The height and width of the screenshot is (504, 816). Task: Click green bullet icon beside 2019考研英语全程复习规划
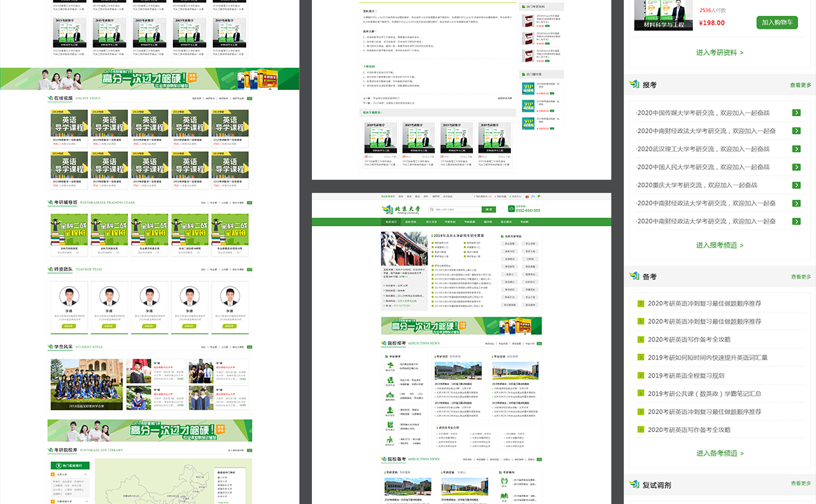[640, 375]
